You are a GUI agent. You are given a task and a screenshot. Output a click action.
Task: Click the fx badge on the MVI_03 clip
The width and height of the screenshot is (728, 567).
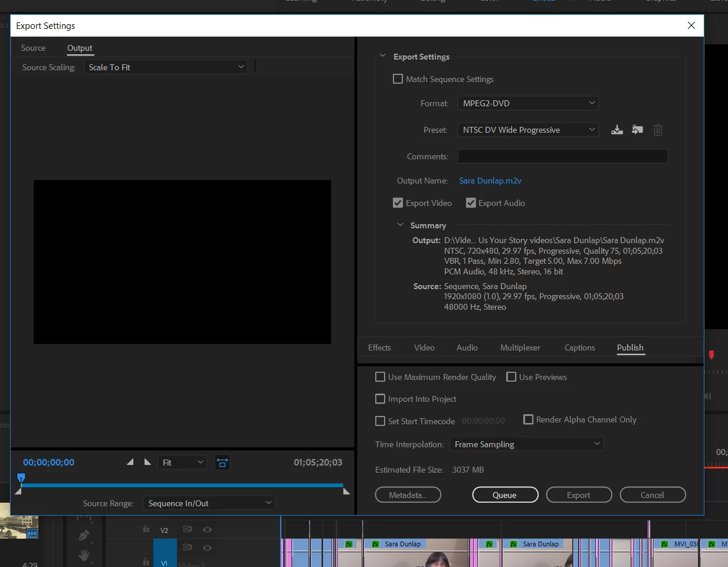pos(665,544)
